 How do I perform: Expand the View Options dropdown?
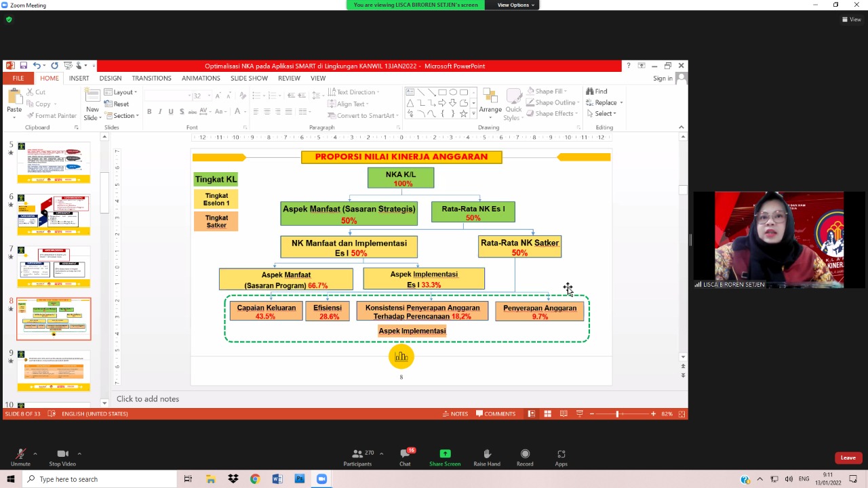coord(515,5)
